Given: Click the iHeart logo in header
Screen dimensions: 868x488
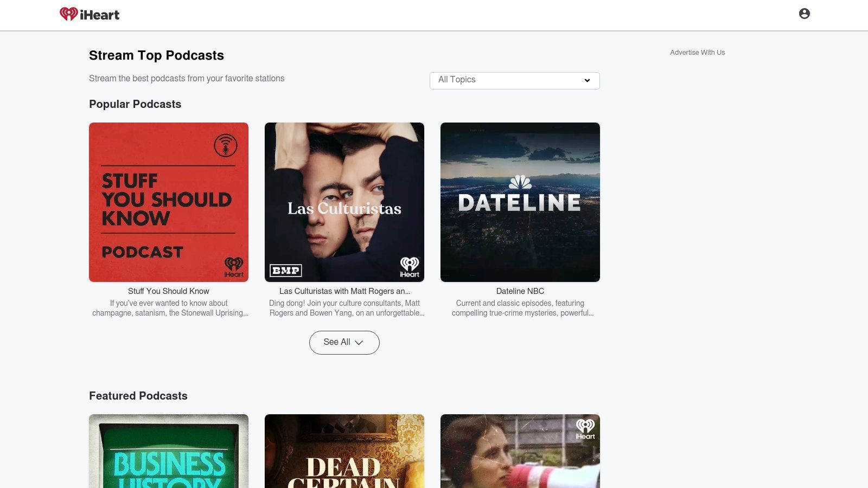Looking at the screenshot, I should point(90,15).
